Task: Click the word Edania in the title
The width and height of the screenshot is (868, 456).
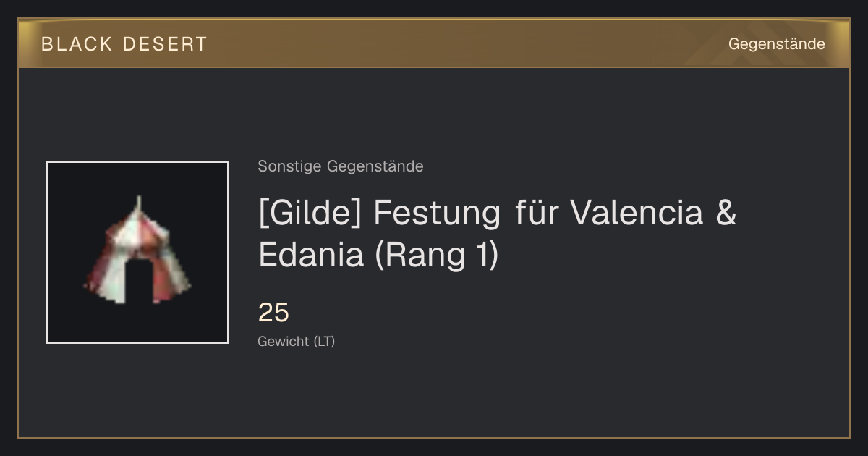Action: (x=311, y=256)
